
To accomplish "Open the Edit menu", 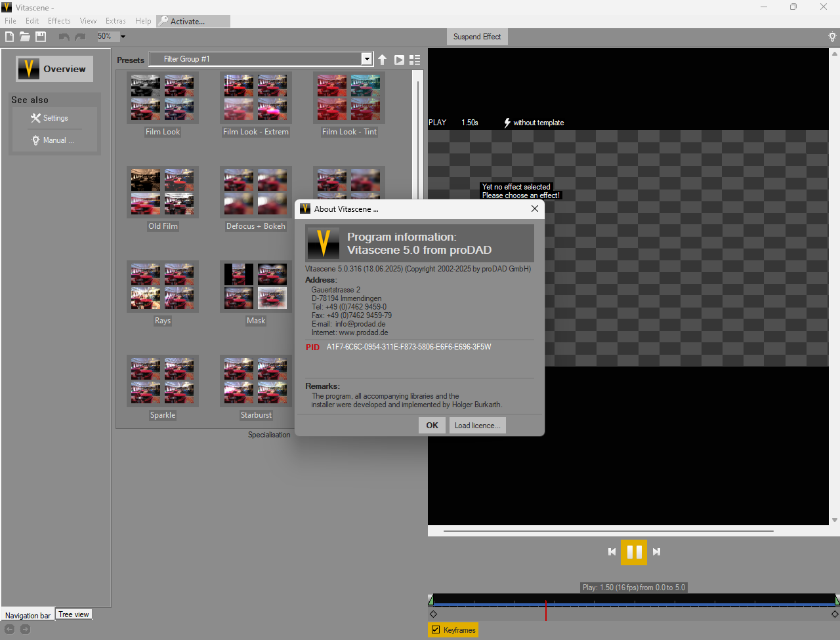I will point(32,21).
